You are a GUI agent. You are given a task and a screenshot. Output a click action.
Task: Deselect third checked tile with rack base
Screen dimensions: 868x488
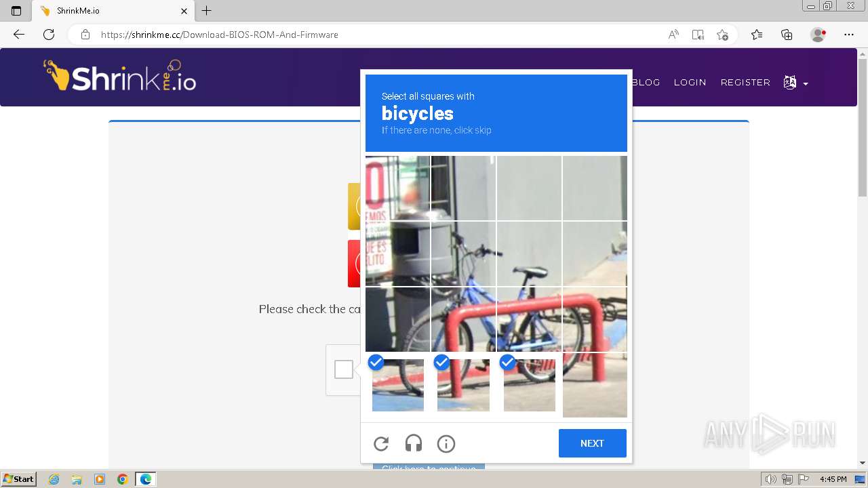[529, 385]
